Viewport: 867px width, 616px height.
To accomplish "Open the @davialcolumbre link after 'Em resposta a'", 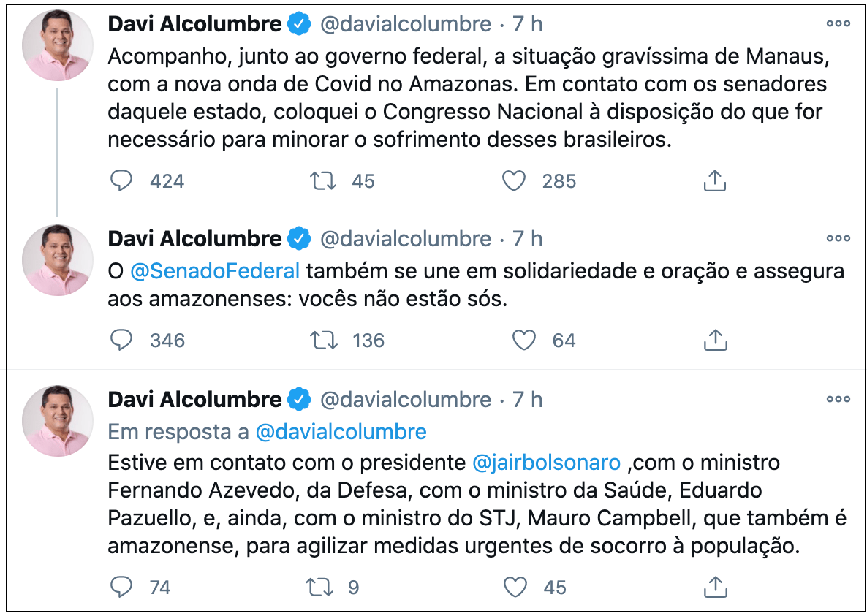I will pos(341,431).
